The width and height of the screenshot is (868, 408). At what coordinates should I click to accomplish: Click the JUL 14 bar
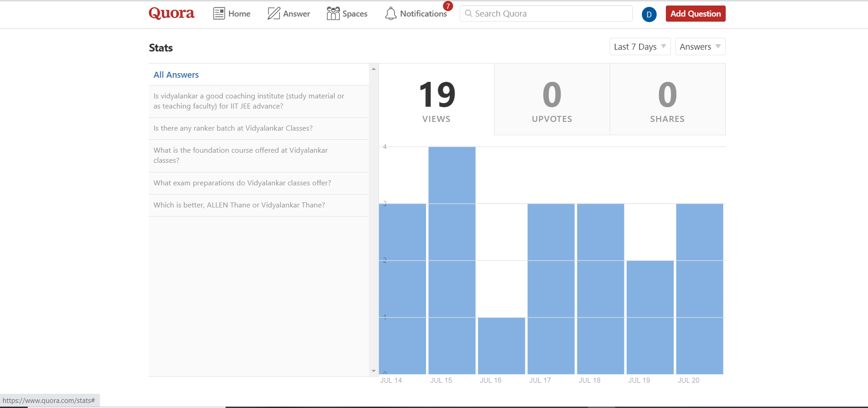pyautogui.click(x=402, y=289)
